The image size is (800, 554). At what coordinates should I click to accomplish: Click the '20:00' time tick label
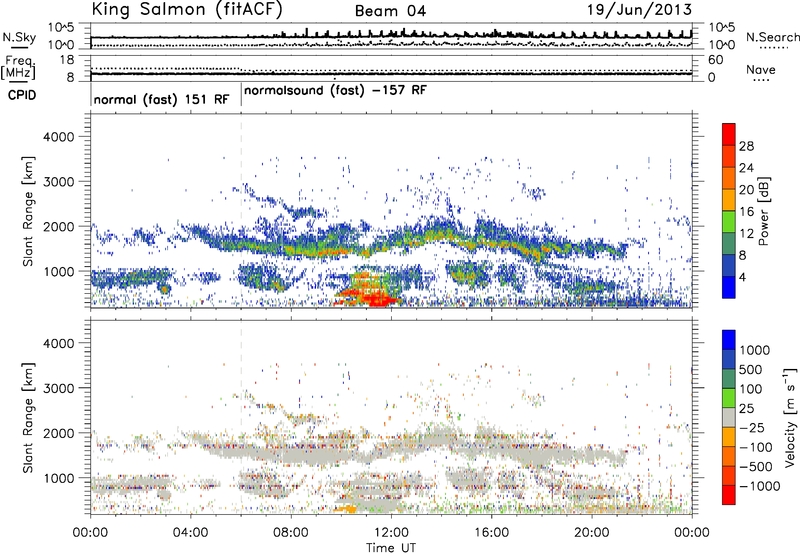(x=591, y=533)
